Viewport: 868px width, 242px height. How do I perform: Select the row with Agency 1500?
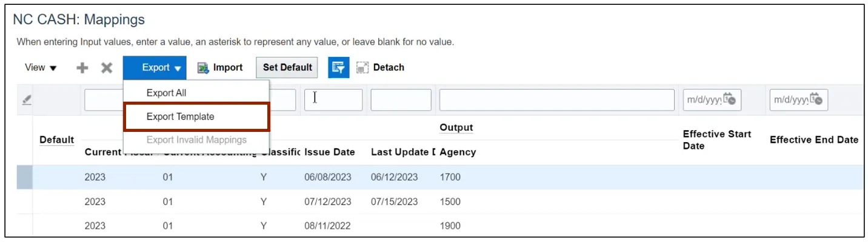click(x=450, y=201)
